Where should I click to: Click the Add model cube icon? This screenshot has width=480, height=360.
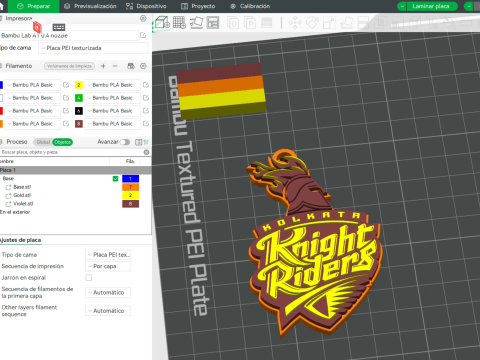tap(162, 23)
